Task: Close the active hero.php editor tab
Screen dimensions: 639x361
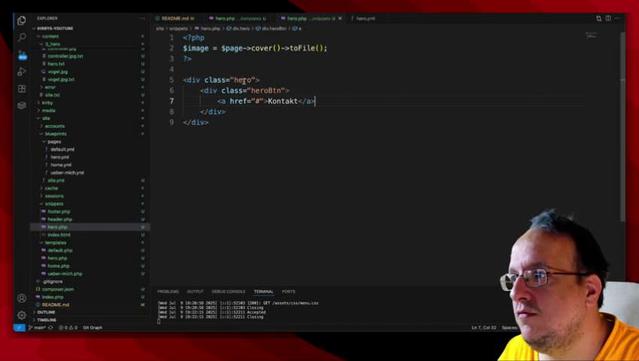Action: (340, 18)
